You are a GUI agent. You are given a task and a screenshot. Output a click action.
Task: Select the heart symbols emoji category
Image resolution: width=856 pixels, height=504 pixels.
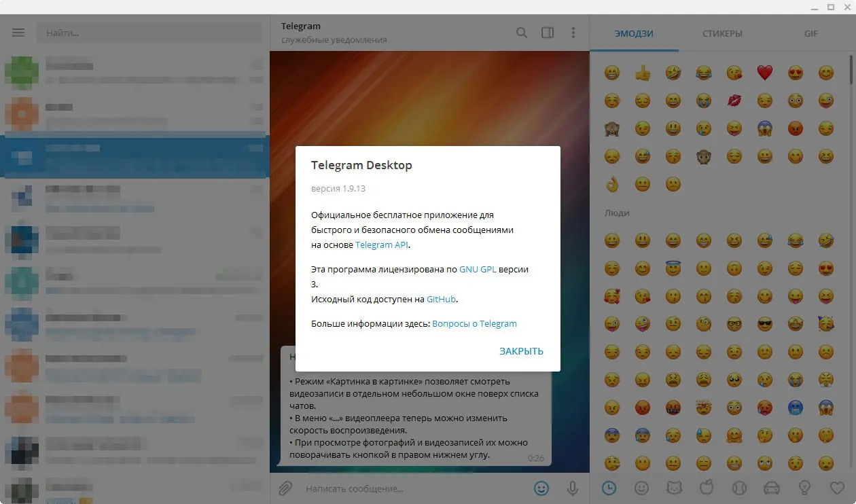pos(837,488)
